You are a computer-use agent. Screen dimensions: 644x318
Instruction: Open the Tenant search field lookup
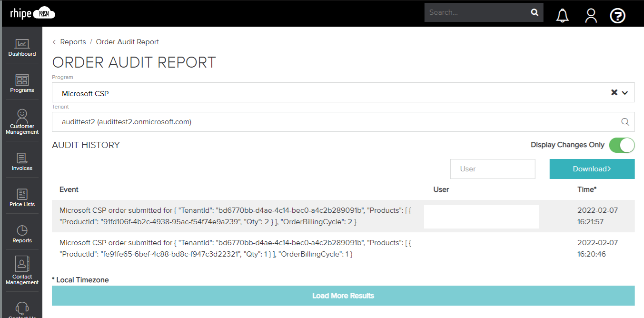click(625, 122)
